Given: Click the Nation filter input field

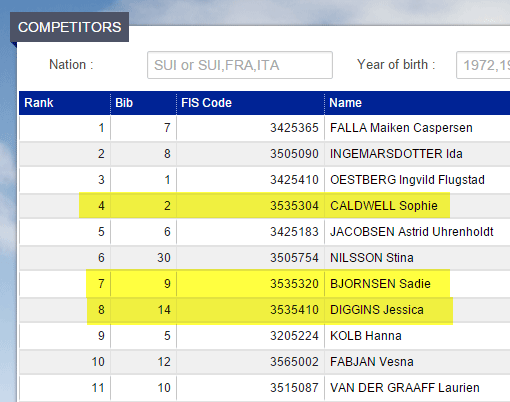Looking at the screenshot, I should click(x=240, y=65).
